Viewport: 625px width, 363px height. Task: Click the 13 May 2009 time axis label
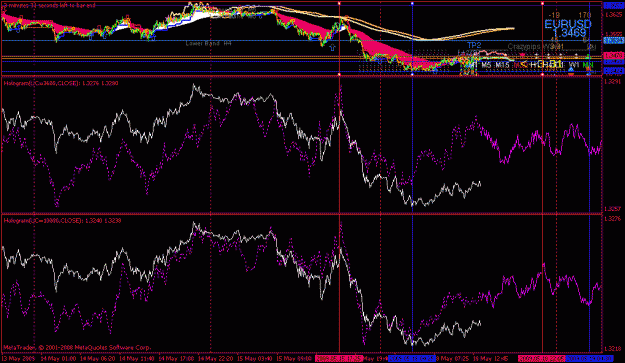[18, 359]
